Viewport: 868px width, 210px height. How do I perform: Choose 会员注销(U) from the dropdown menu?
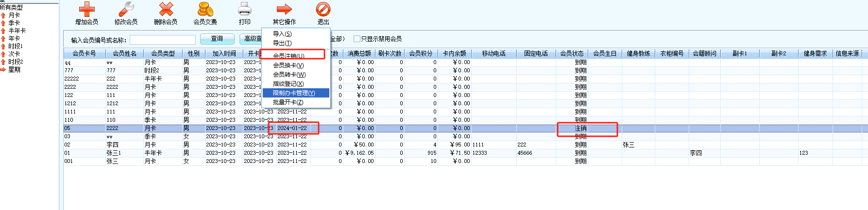coord(289,56)
